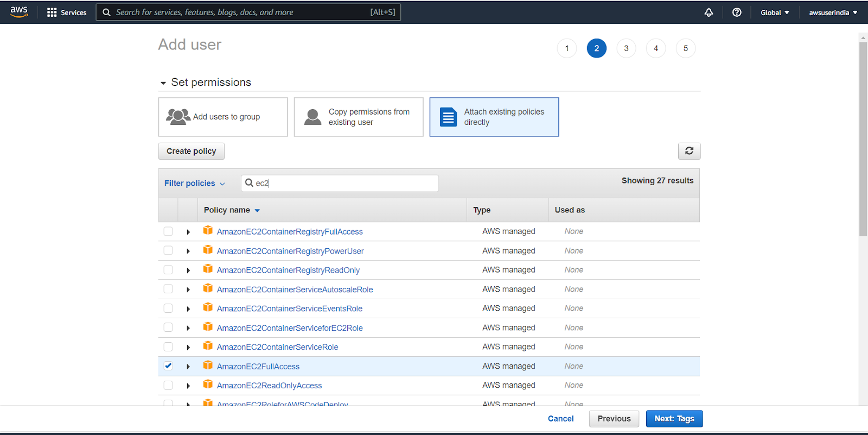Click the policy filter field containing ec2
The width and height of the screenshot is (868, 435).
point(340,183)
